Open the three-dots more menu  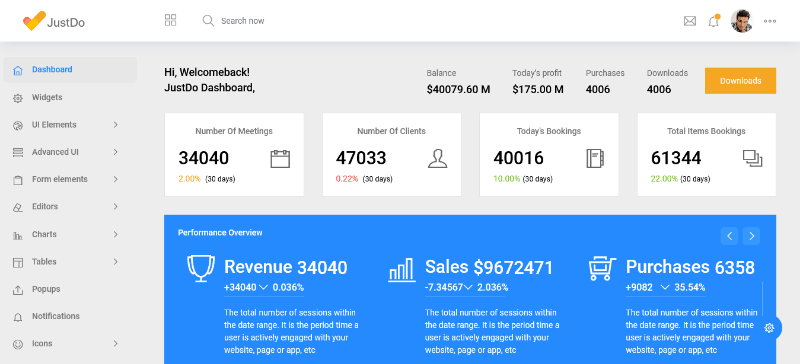click(770, 21)
